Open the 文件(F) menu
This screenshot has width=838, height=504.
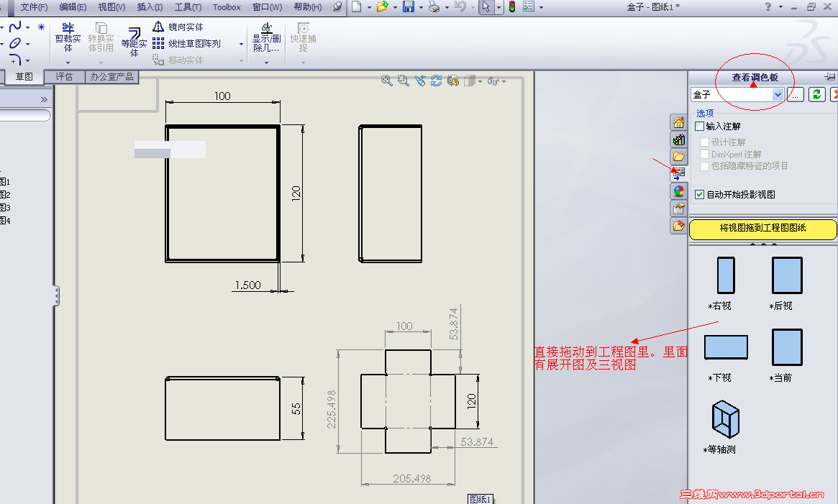click(34, 7)
